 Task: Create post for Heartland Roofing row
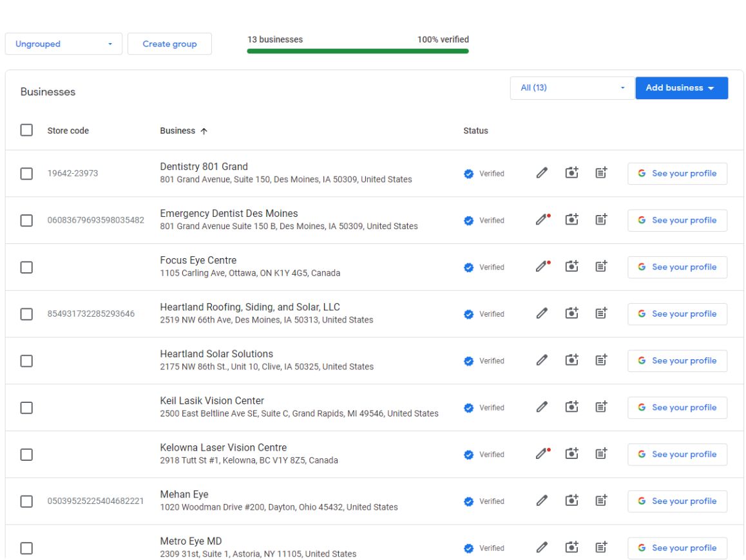pyautogui.click(x=601, y=313)
